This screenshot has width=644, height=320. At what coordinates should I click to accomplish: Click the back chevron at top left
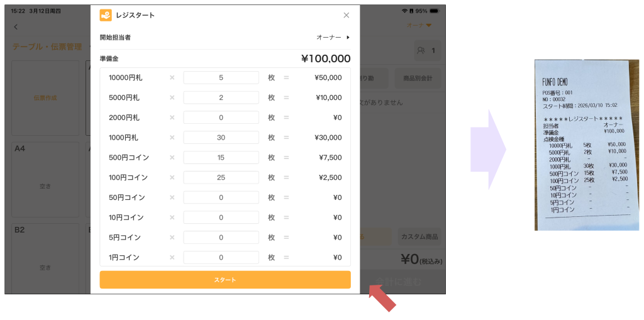tap(16, 27)
